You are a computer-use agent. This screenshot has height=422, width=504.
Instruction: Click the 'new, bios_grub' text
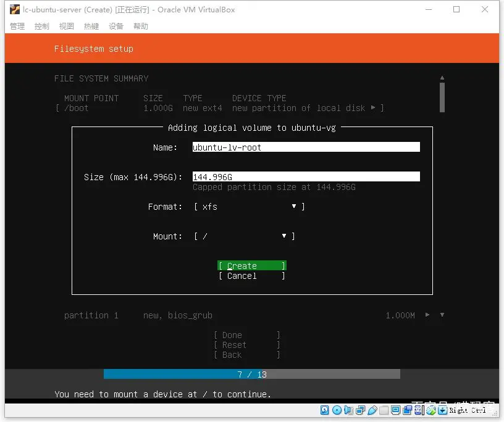click(178, 315)
